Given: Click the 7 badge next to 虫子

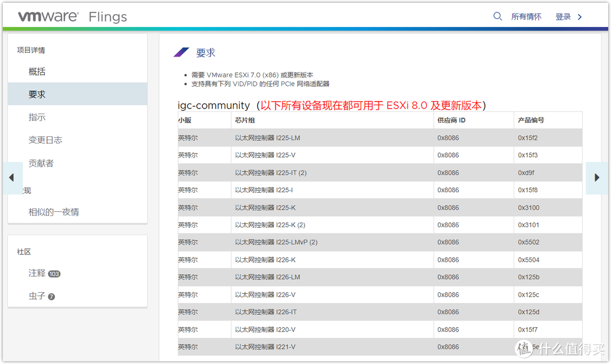Looking at the screenshot, I should (51, 296).
